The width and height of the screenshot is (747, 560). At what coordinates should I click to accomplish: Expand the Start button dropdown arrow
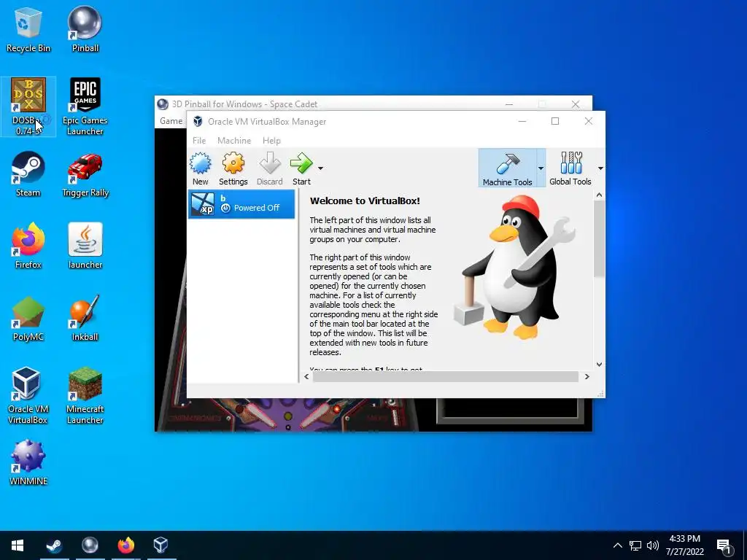(321, 168)
